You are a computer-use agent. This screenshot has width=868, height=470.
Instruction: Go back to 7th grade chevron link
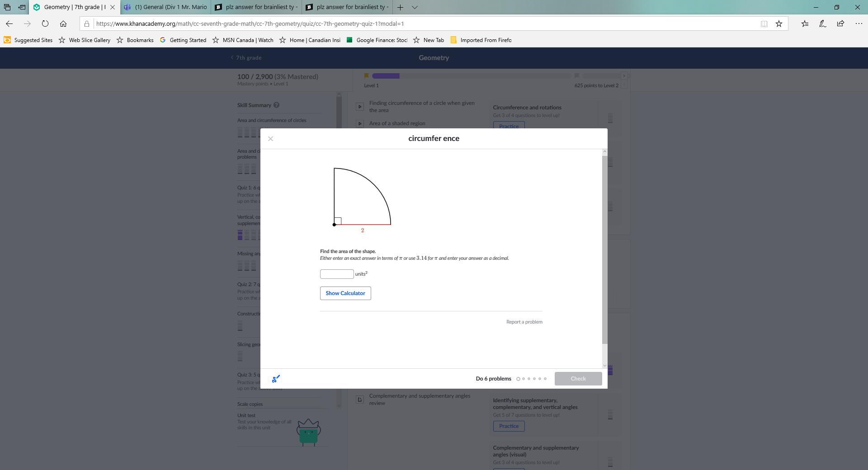click(246, 58)
